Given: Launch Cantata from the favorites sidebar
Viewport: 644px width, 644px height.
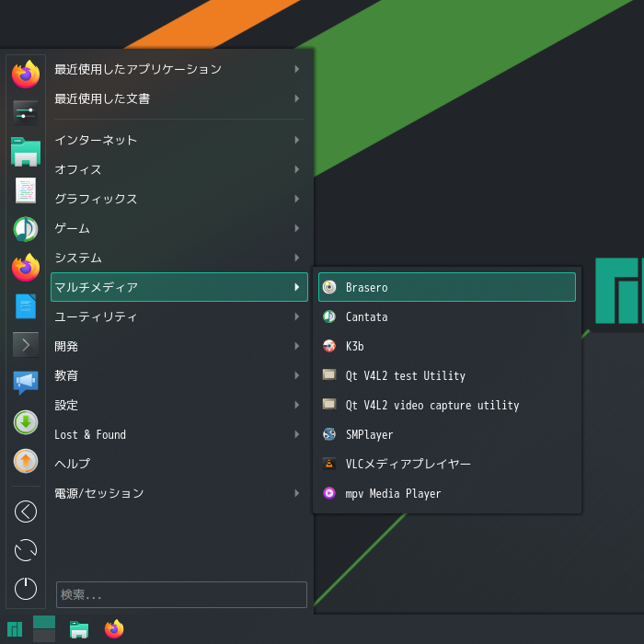Looking at the screenshot, I should pos(26,229).
